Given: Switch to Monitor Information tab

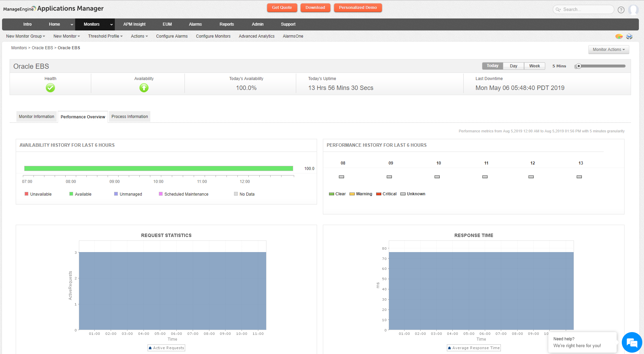Looking at the screenshot, I should (x=37, y=117).
